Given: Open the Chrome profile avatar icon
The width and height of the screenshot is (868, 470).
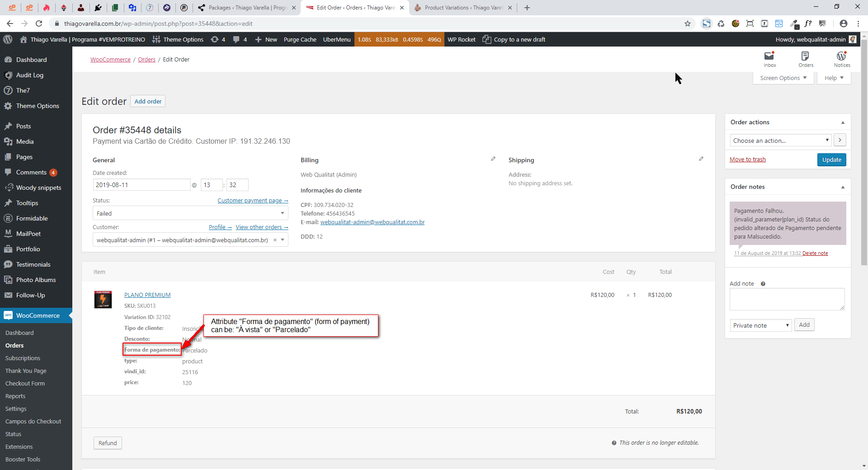Looking at the screenshot, I should [x=844, y=23].
